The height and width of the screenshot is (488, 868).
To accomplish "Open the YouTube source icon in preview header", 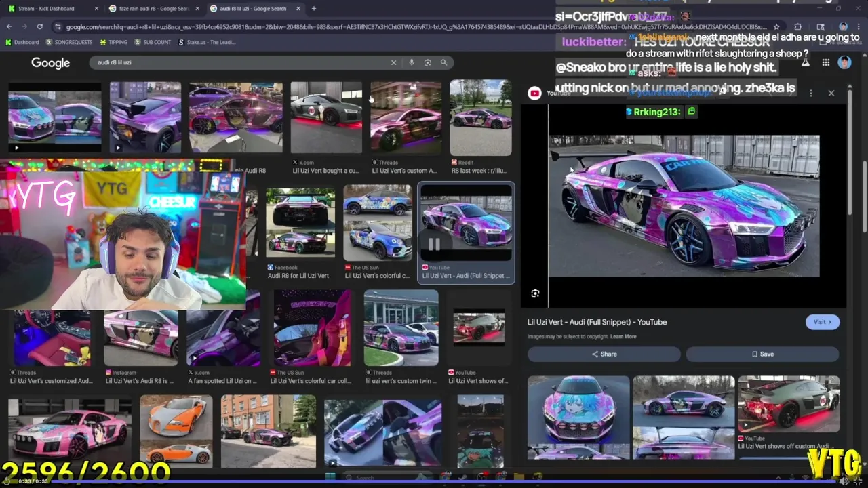I will click(534, 94).
